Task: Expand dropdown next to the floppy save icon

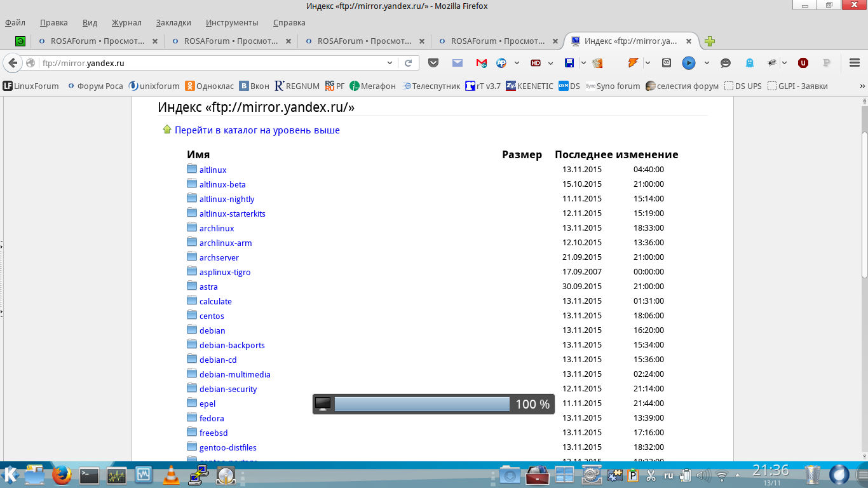Action: (585, 63)
